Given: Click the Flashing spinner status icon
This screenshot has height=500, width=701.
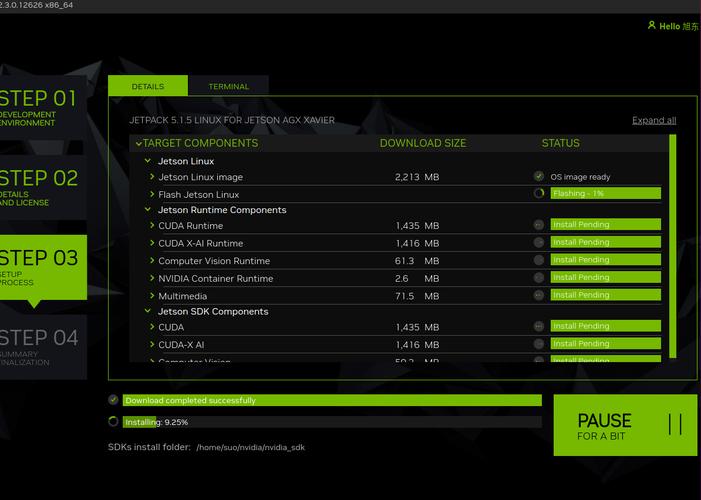Looking at the screenshot, I should pos(539,194).
